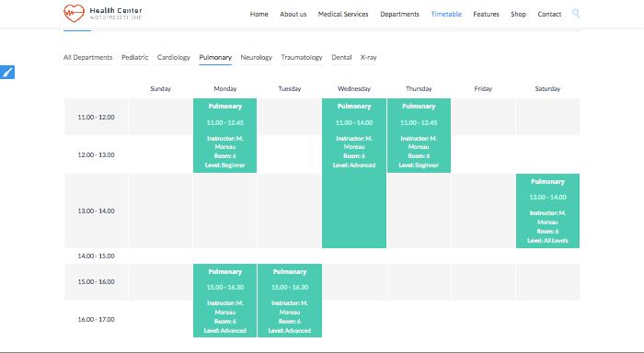Image resolution: width=644 pixels, height=353 pixels.
Task: Click the blue brush customizer icon
Action: 7,72
